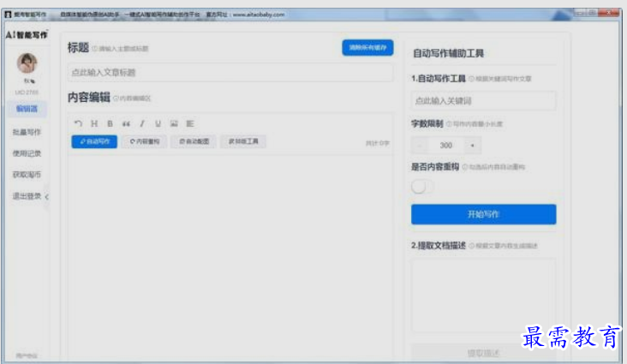The height and width of the screenshot is (364, 627).
Task: Increase word limit with plus stepper
Action: coord(472,146)
